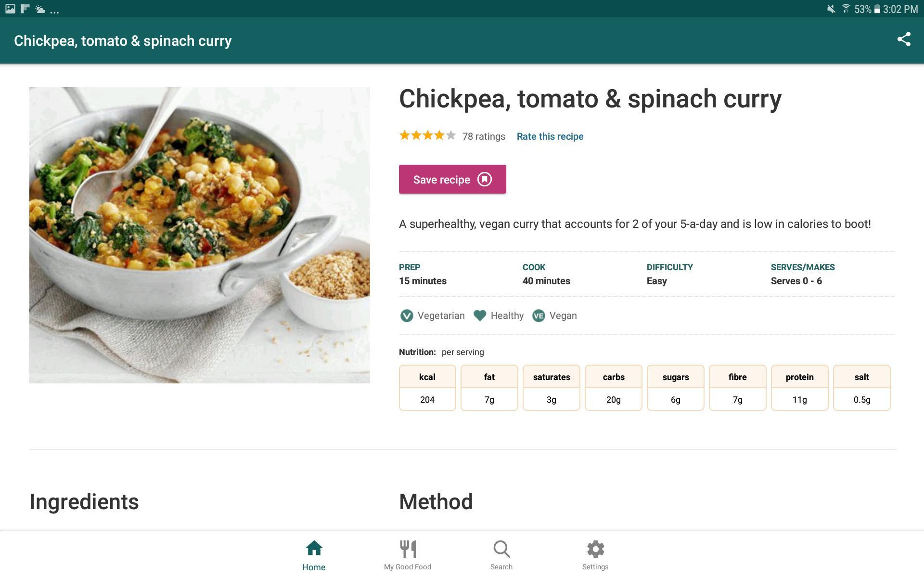Tap the Vegetarian badge icon

[x=407, y=316]
